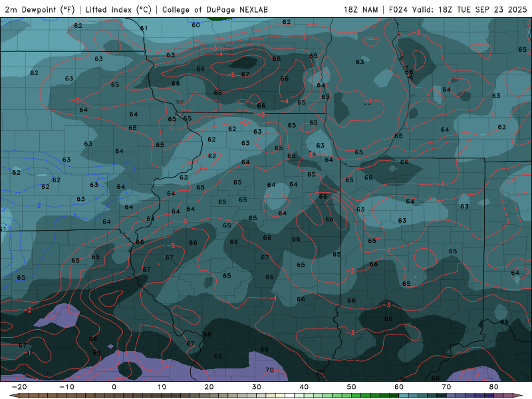The height and width of the screenshot is (399, 532).
Task: Click the 0 label on the color scale
Action: [x=114, y=387]
